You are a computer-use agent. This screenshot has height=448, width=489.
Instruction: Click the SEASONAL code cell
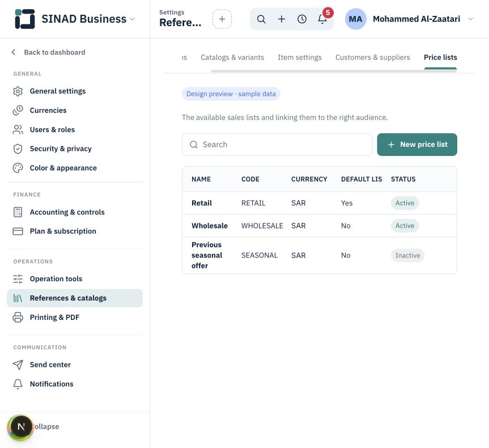pos(260,255)
